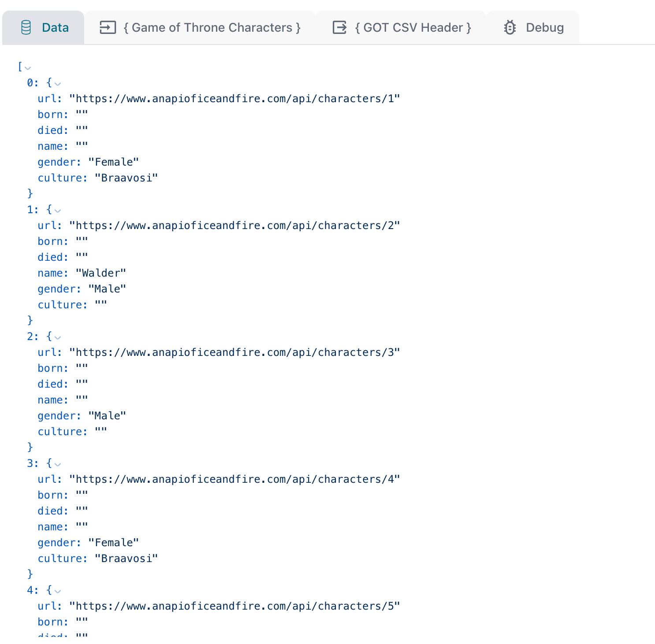Click the characters/4 url value
This screenshot has height=644, width=655.
[x=234, y=479]
